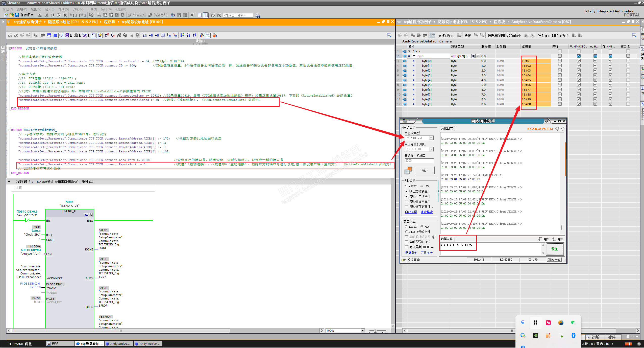Switch to the AndysendDa... taskbar tab
Screen dimensions: 644x348
tap(118, 344)
